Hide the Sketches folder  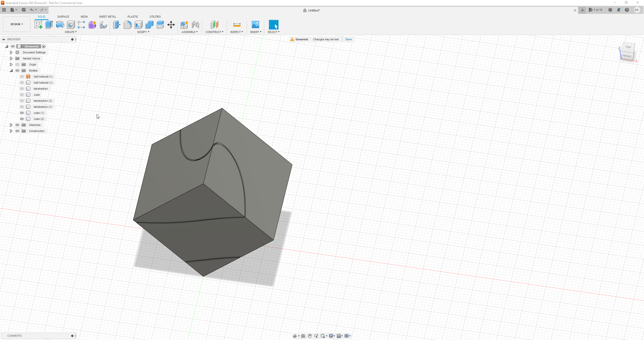17,125
